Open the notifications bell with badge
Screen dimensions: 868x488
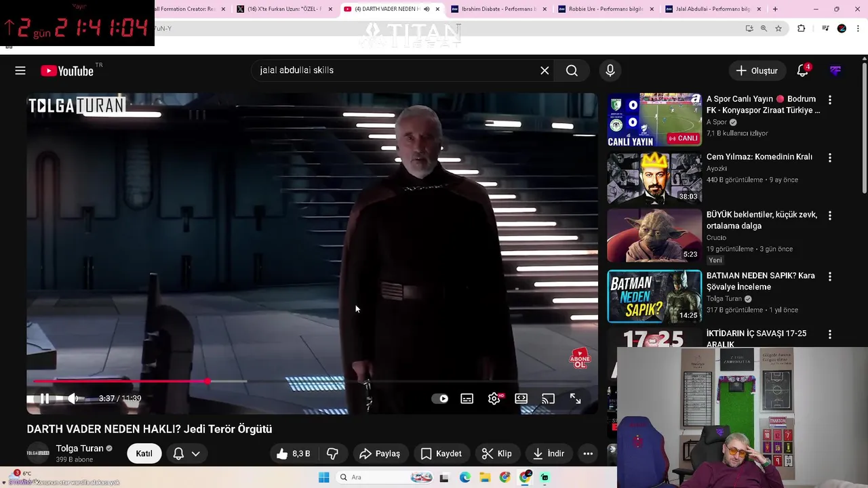803,70
